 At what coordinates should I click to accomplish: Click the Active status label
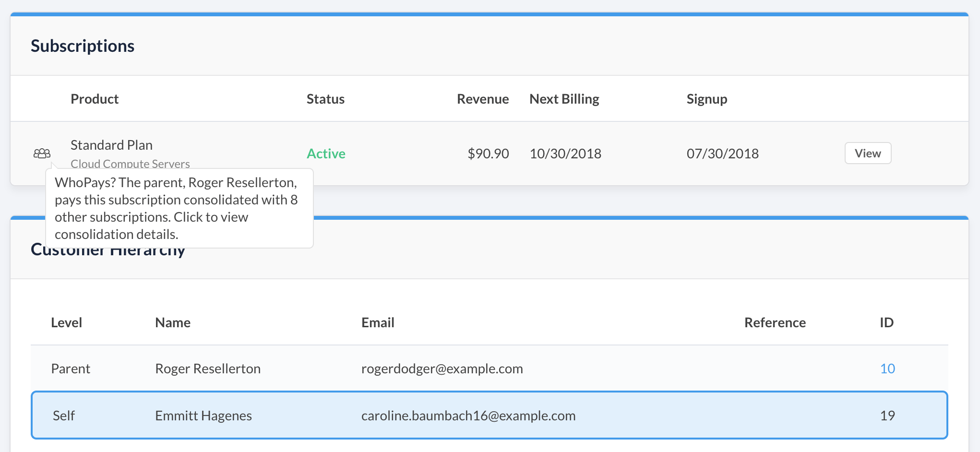tap(326, 154)
